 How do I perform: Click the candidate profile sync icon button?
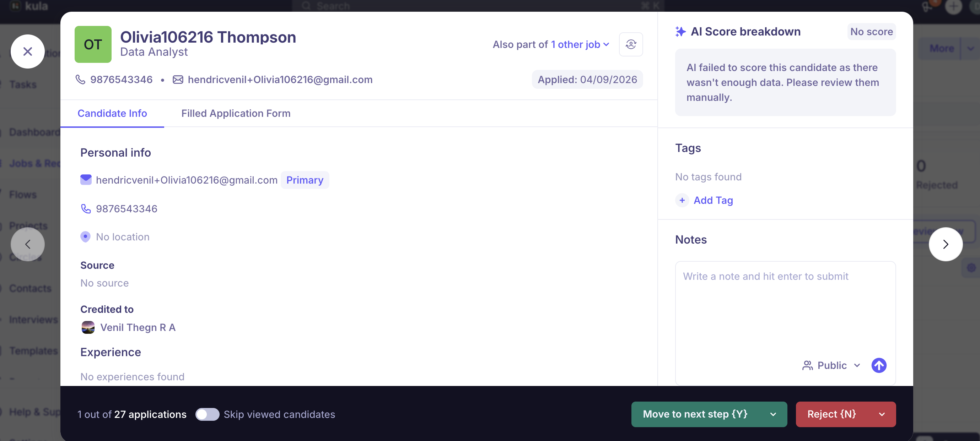point(631,44)
